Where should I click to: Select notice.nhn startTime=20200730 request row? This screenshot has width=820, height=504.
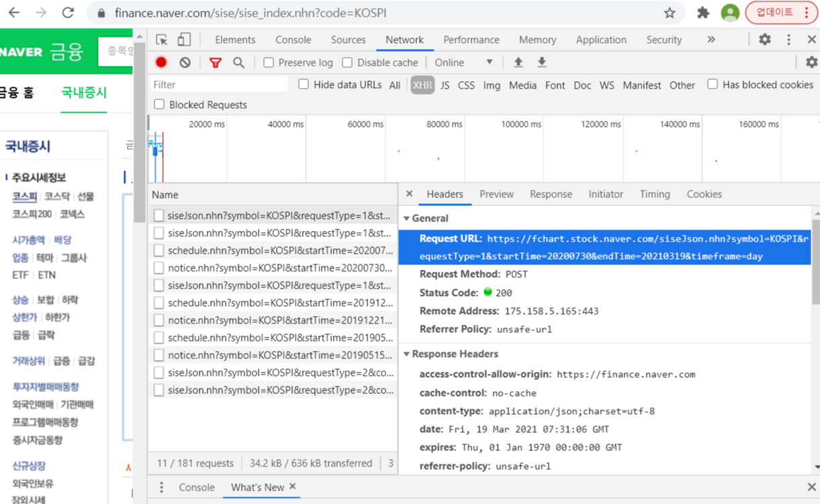coord(273,268)
